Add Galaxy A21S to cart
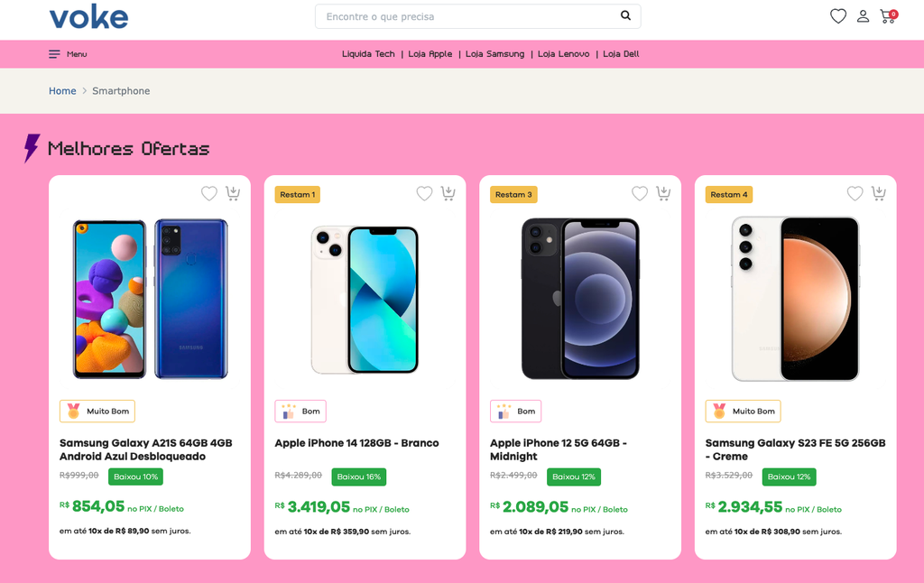924x583 pixels. 233,193
